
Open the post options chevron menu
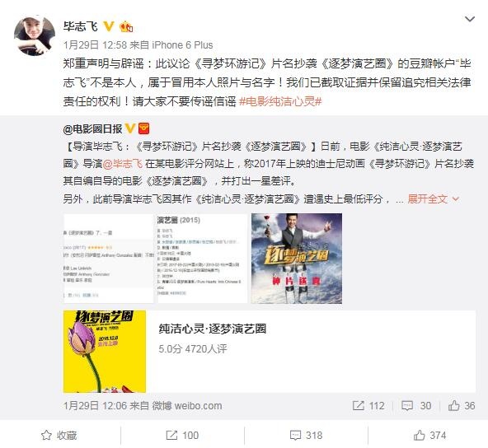(469, 19)
